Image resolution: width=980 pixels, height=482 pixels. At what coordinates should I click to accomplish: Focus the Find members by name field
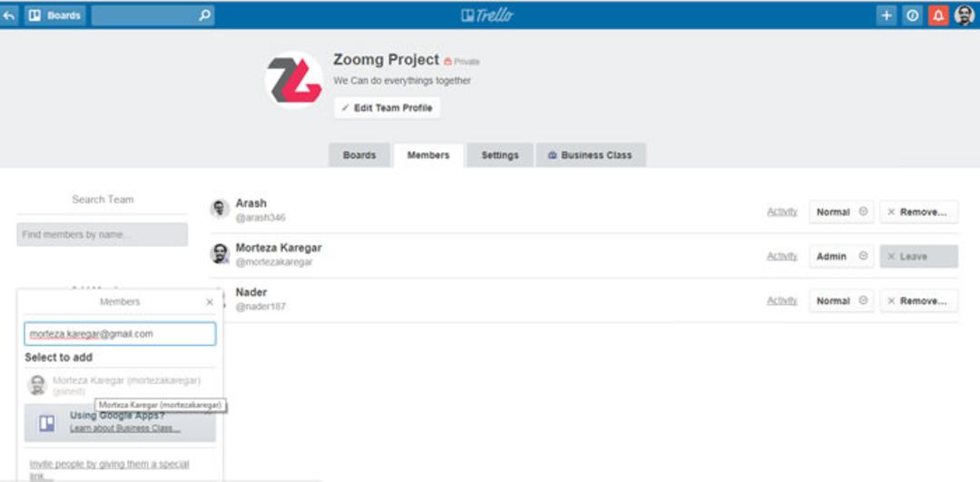pos(102,234)
